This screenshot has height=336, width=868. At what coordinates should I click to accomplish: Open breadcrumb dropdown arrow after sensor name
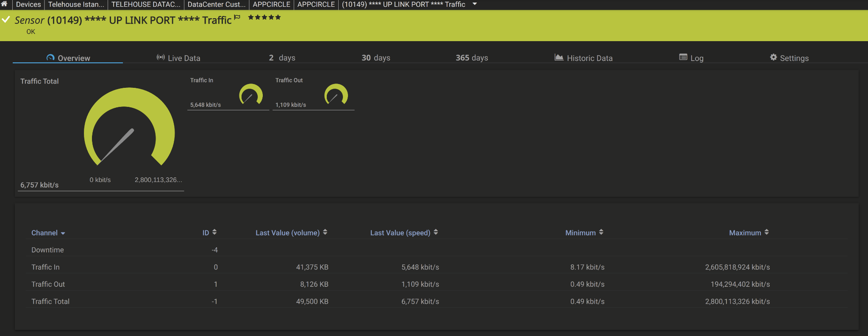coord(475,4)
